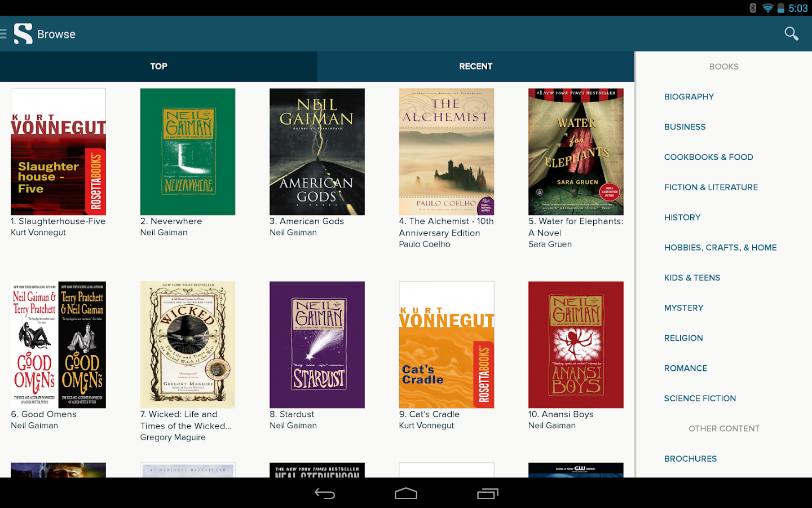
Task: Open the Anansi Boys book cover
Action: [576, 345]
